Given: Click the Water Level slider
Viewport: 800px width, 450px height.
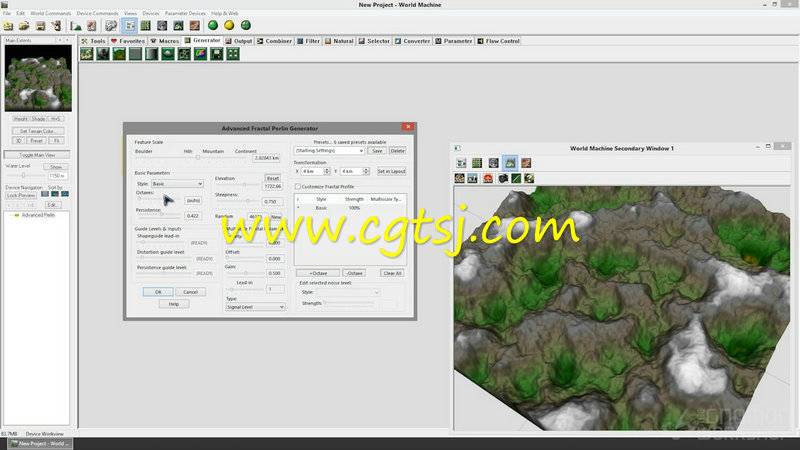Looking at the screenshot, I should tap(26, 176).
